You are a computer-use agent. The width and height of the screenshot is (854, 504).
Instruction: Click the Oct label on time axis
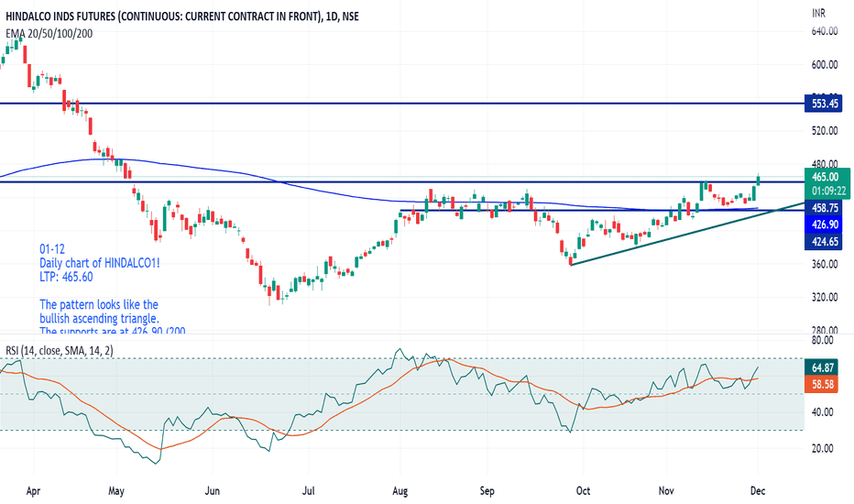(583, 491)
